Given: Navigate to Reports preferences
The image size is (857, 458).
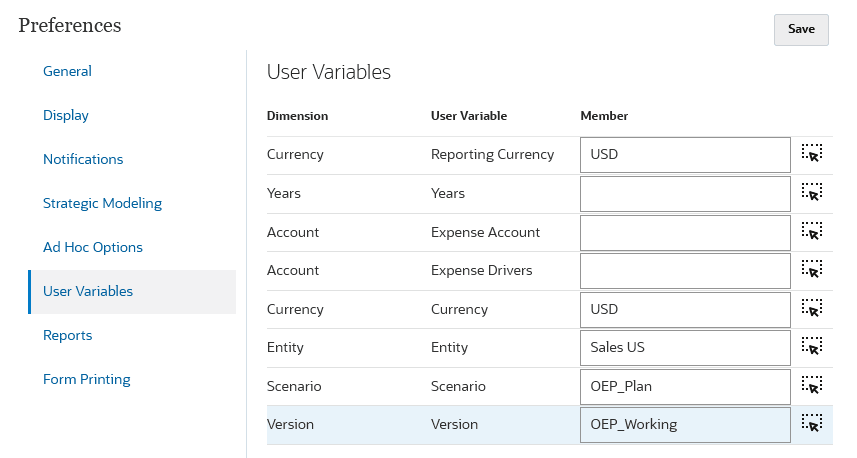Looking at the screenshot, I should (x=67, y=335).
